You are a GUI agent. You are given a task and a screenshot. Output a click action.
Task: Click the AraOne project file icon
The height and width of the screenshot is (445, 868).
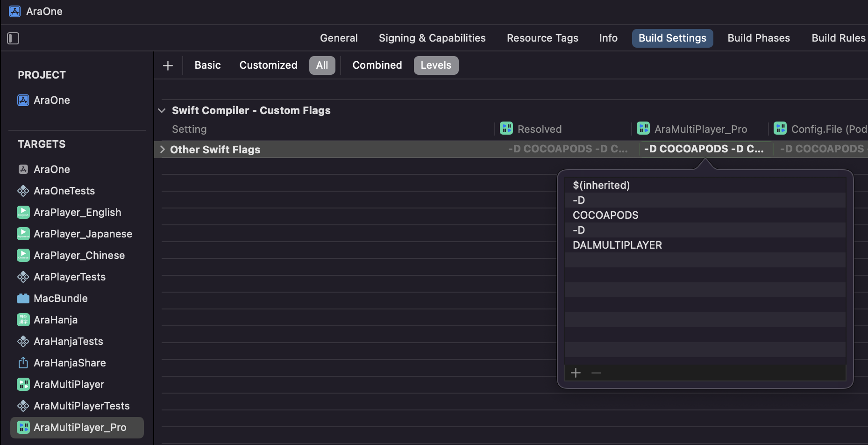(23, 100)
